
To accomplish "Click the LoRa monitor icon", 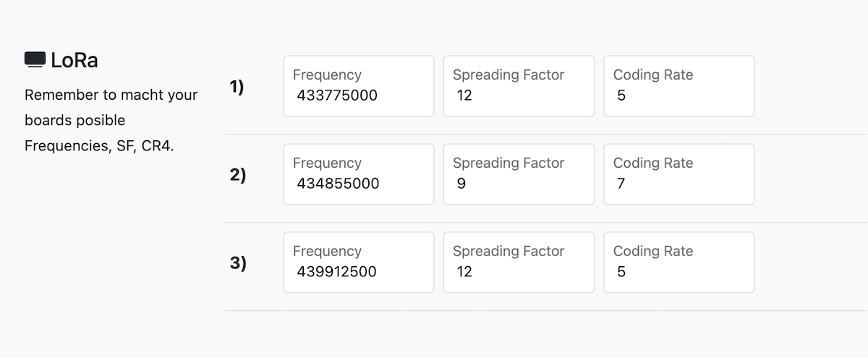I will [x=35, y=60].
